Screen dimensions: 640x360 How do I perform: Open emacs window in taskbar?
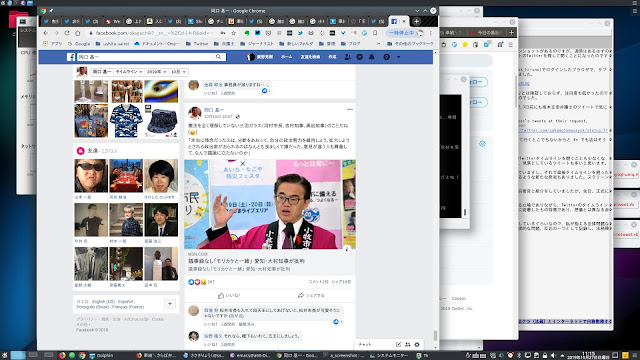pos(250,356)
